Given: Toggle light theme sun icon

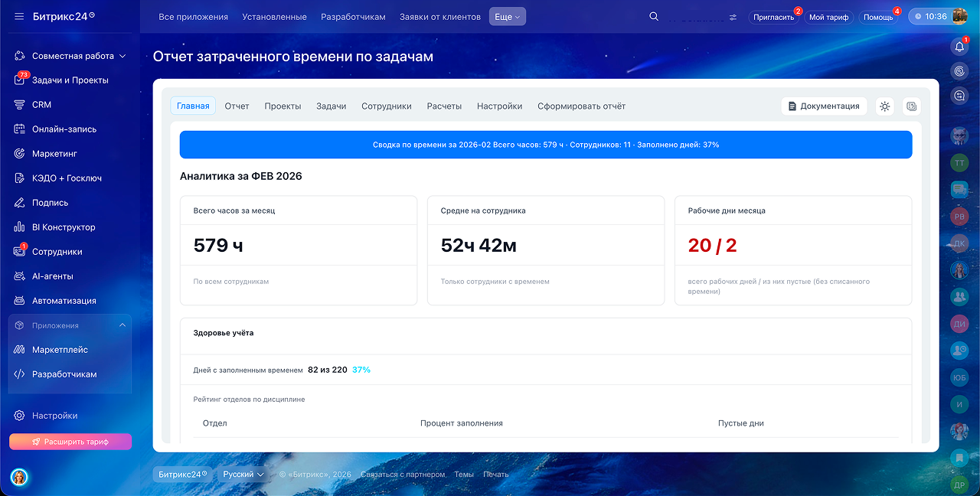Looking at the screenshot, I should 885,106.
